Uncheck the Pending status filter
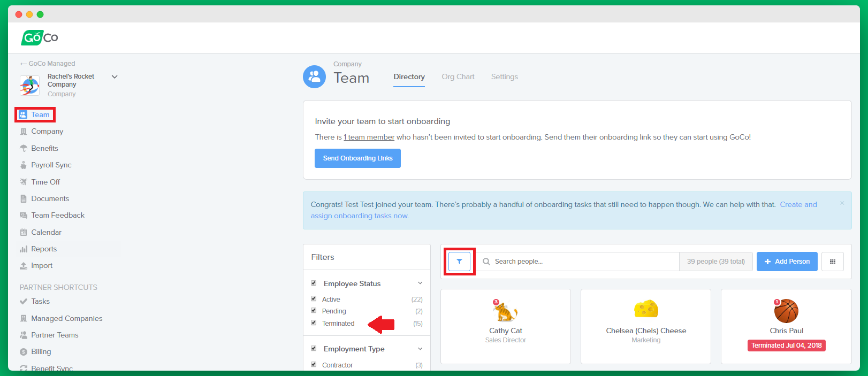868x376 pixels. coord(314,310)
